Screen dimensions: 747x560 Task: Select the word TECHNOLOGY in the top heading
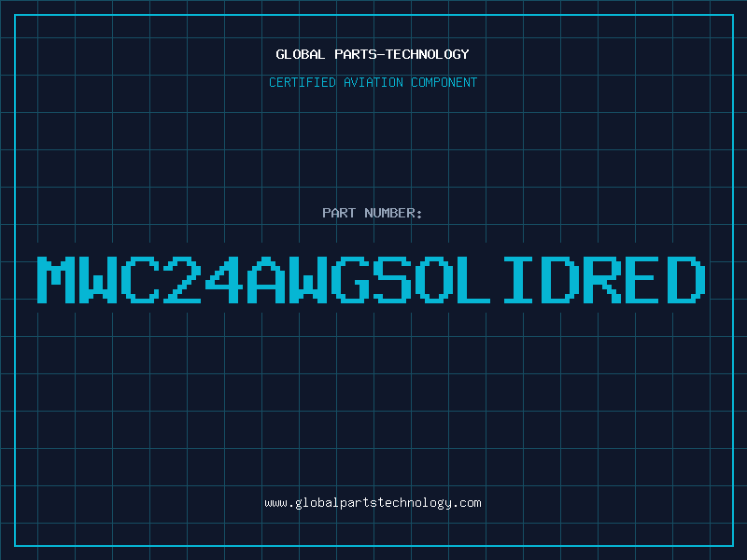430,54
